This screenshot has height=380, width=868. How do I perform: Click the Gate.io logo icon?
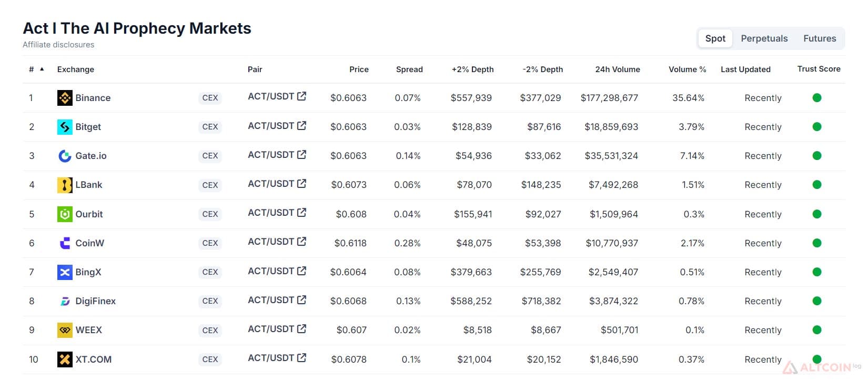[x=65, y=156]
